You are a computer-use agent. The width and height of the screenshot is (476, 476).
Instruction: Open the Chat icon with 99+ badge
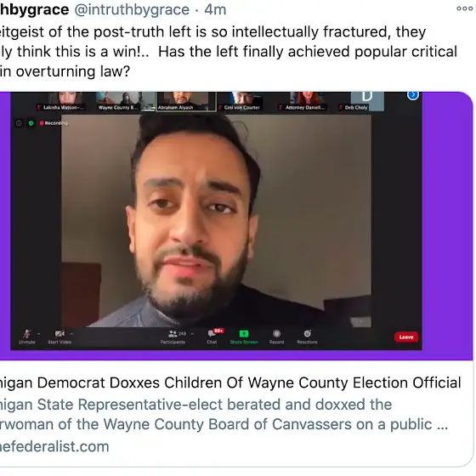212,333
